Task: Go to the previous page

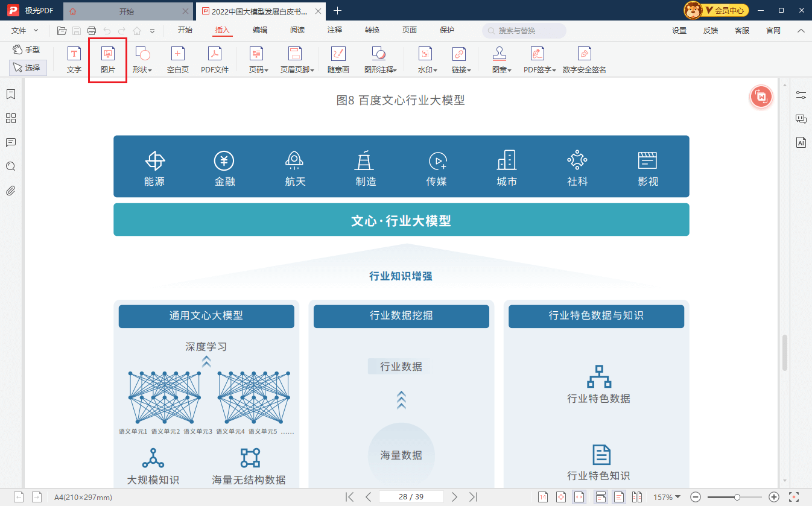Action: click(368, 497)
